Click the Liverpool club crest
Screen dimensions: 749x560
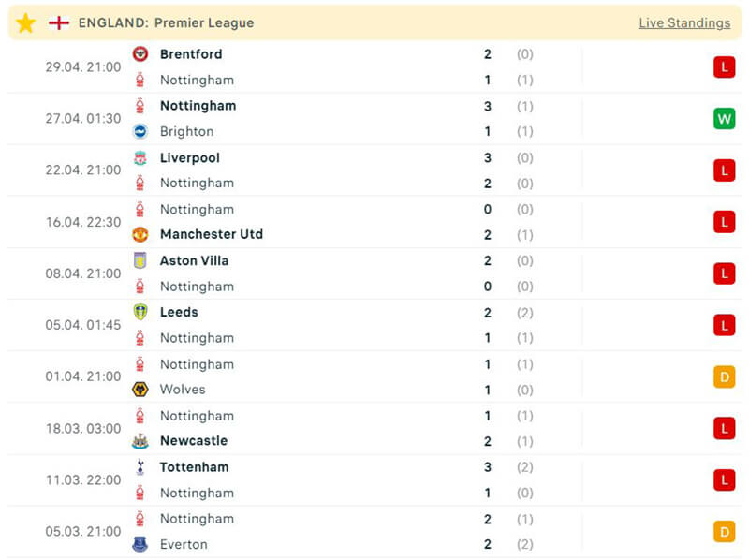pyautogui.click(x=140, y=158)
